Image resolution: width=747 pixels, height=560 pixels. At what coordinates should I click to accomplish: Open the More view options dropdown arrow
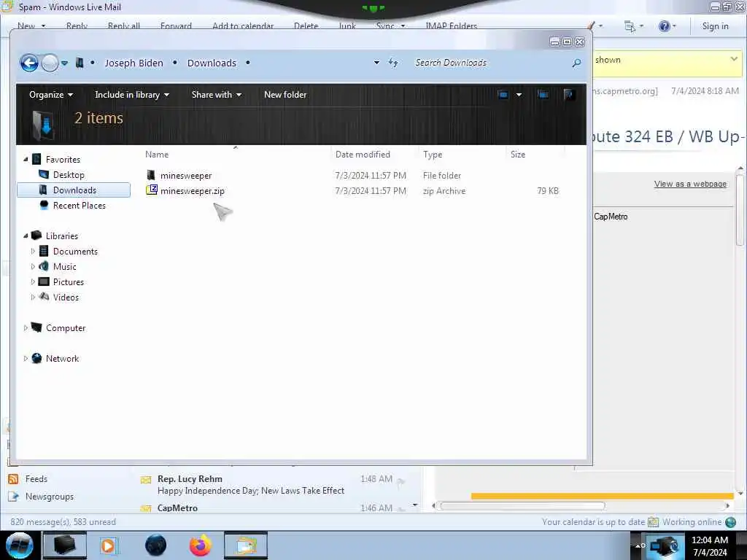tap(519, 95)
